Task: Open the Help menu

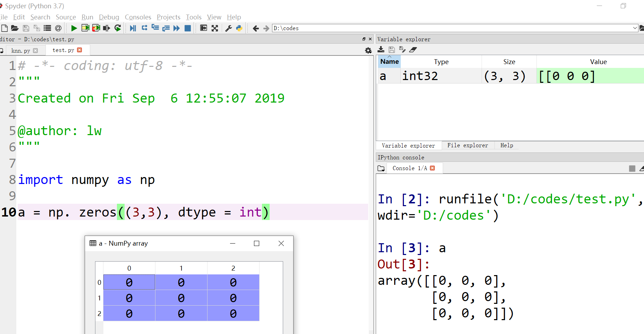Action: pos(234,17)
